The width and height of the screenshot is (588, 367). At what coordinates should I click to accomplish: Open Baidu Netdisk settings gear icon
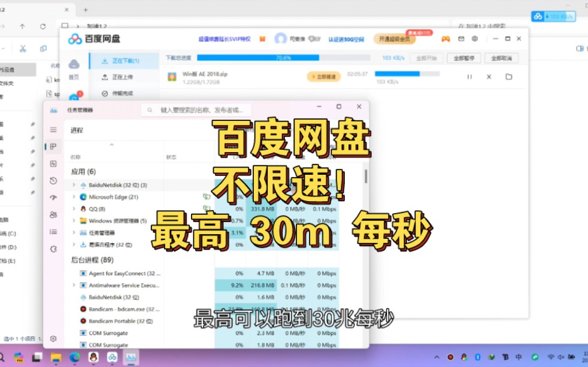pyautogui.click(x=475, y=38)
